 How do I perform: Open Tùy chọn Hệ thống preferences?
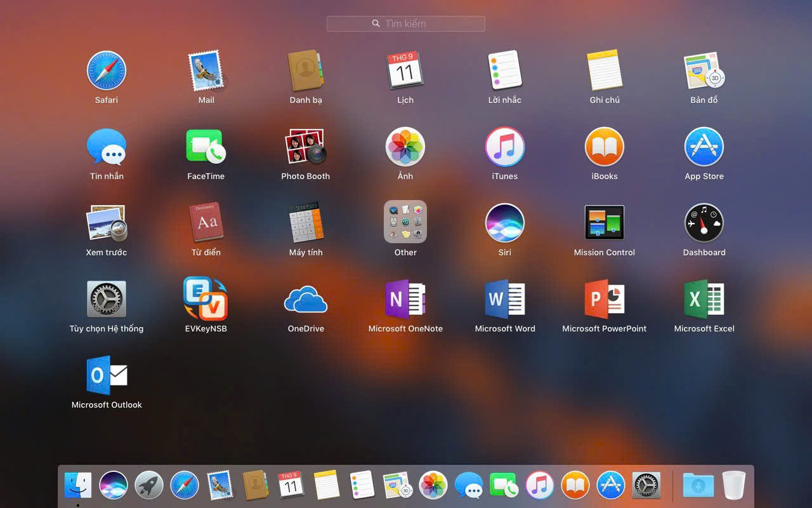(x=107, y=299)
